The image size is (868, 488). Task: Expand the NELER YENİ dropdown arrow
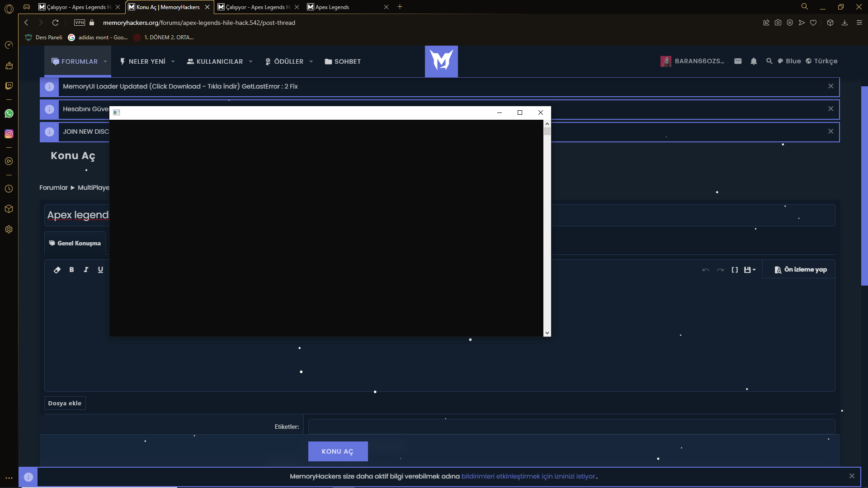(173, 61)
